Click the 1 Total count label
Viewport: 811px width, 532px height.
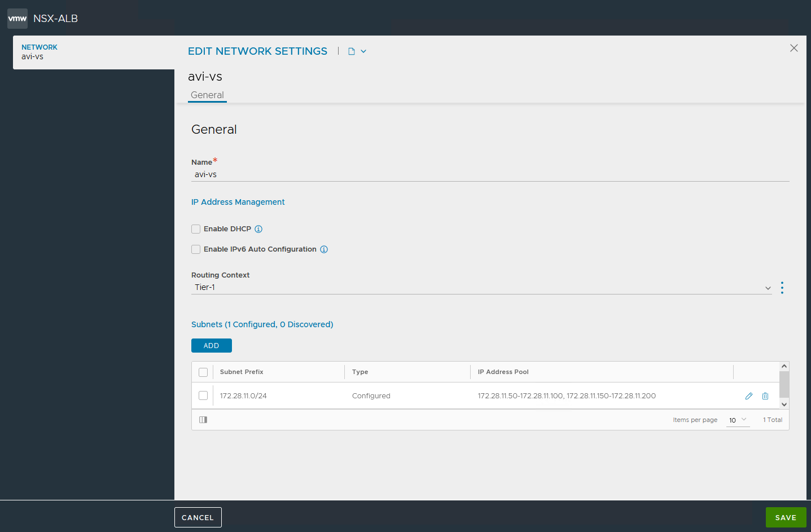[773, 420]
